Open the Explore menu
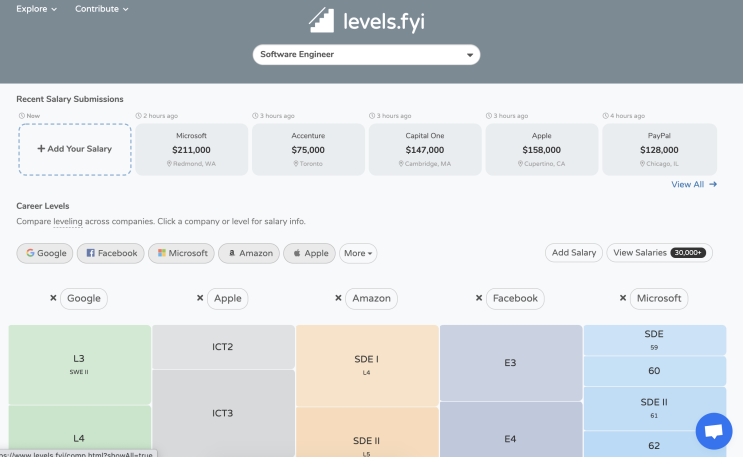Image resolution: width=743 pixels, height=457 pixels. 36,9
